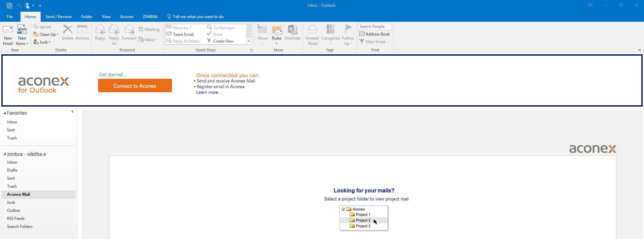Switch to the View tab
The image size is (644, 239).
pyautogui.click(x=106, y=17)
